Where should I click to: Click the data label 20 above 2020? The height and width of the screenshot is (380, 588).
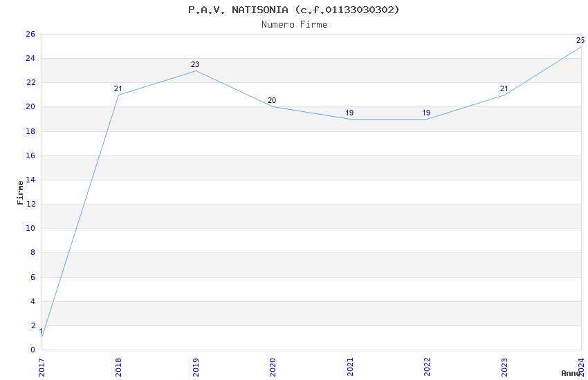272,100
